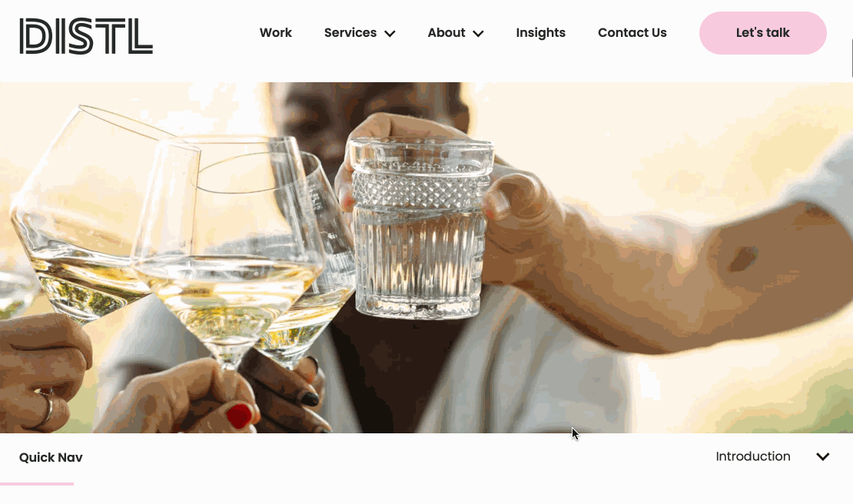This screenshot has width=853, height=504.
Task: Click the toasting glasses hero image
Action: tap(426, 257)
